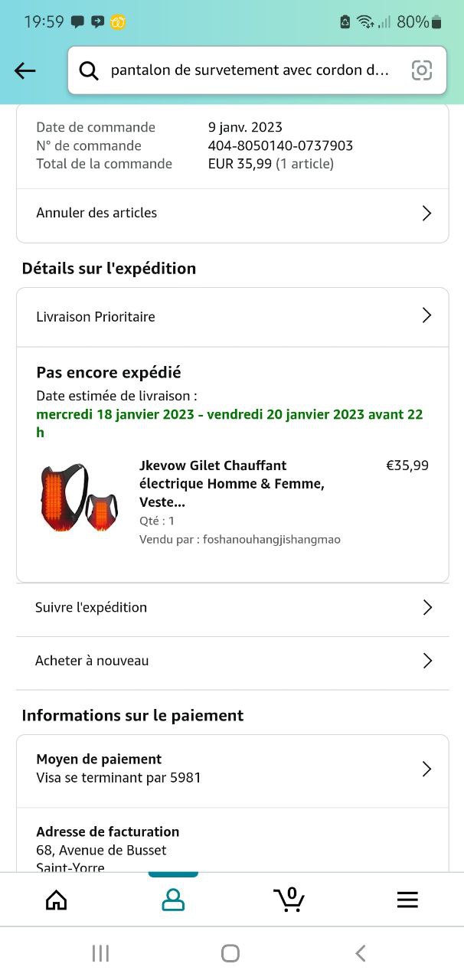Tap the search magnifier icon
The width and height of the screenshot is (464, 980).
[89, 70]
